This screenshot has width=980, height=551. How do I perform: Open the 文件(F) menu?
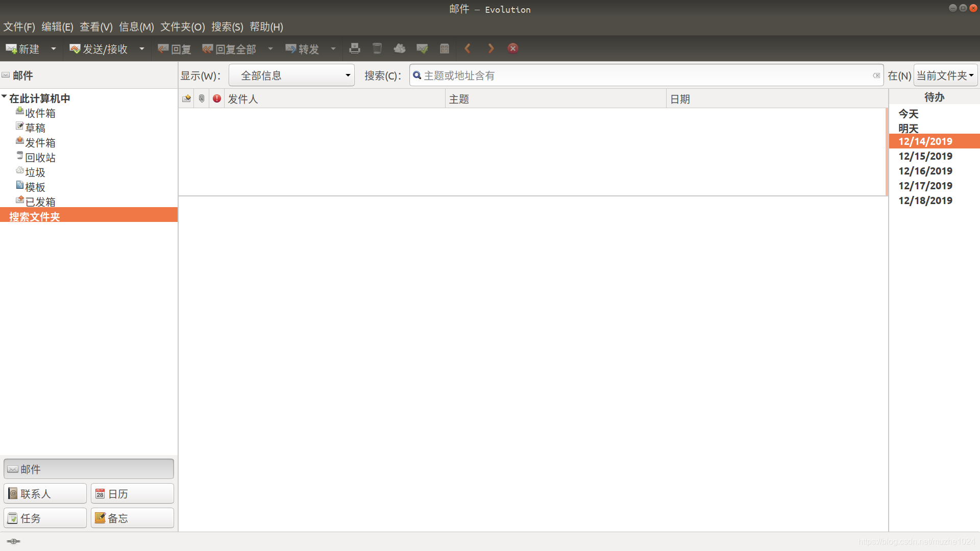click(x=19, y=27)
